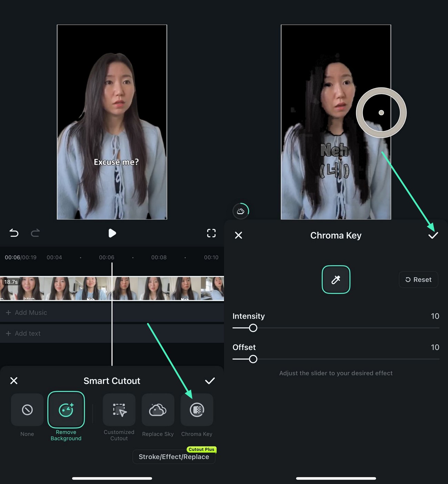Click the Chroma Key panel title

click(x=336, y=235)
